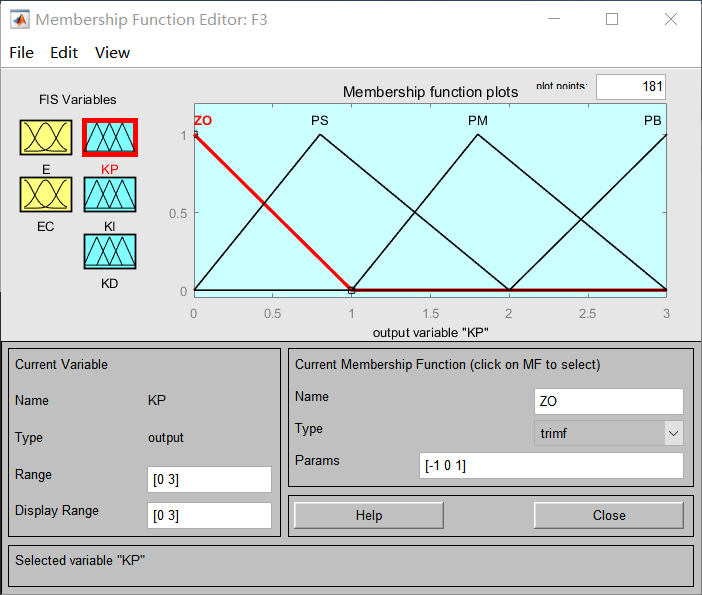Viewport: 702px width, 595px height.
Task: Select the PB membership function label
Action: click(652, 121)
